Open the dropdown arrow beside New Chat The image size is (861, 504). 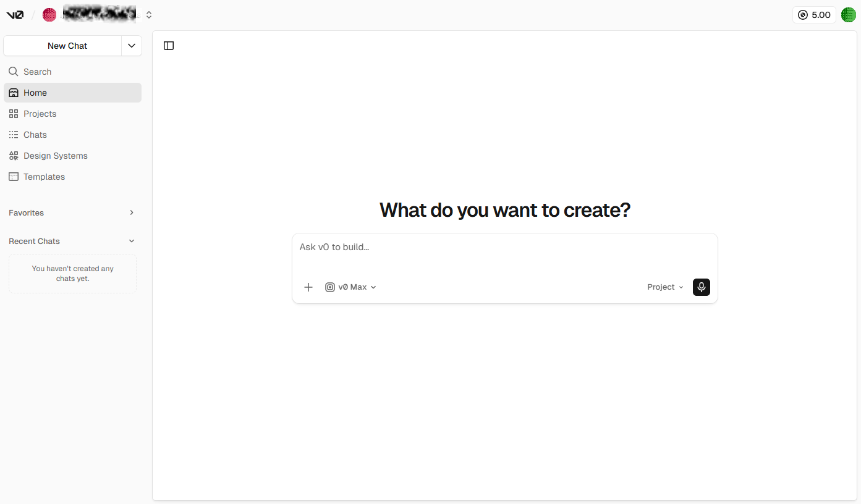point(132,46)
